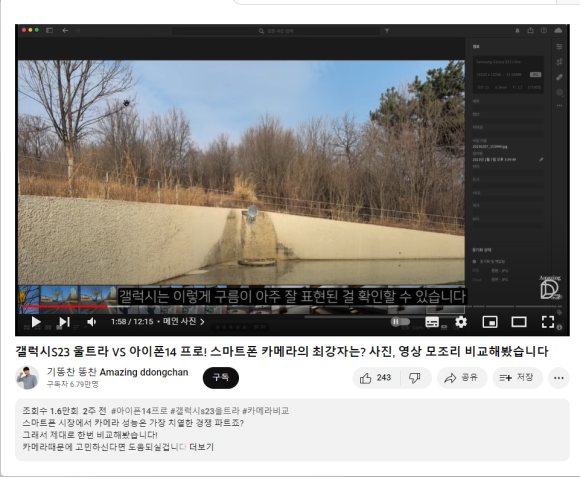Open the more actions three-dot menu

tap(559, 378)
